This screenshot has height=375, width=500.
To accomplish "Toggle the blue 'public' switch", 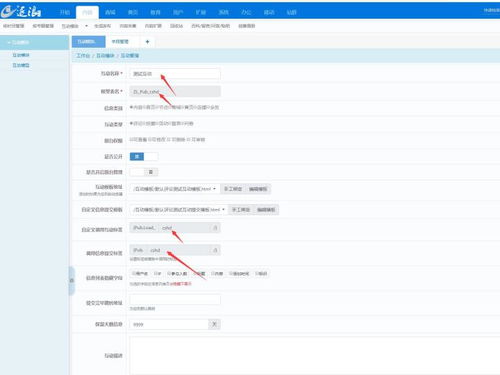I will [144, 156].
